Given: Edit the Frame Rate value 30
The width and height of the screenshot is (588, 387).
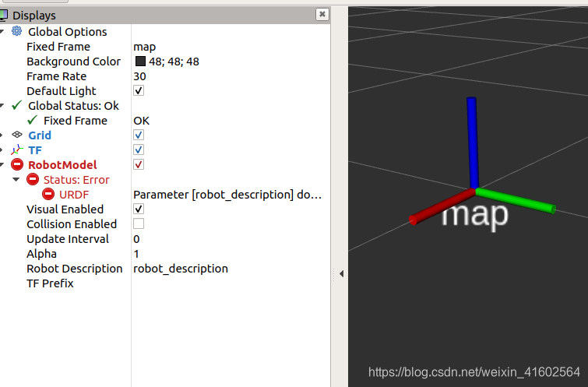Looking at the screenshot, I should 139,76.
